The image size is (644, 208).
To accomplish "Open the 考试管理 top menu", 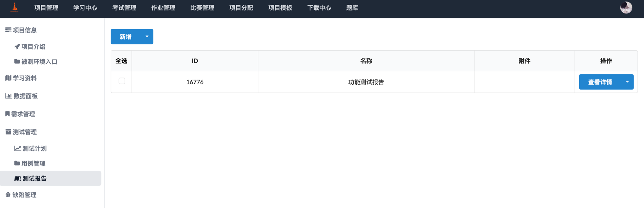I will [124, 8].
